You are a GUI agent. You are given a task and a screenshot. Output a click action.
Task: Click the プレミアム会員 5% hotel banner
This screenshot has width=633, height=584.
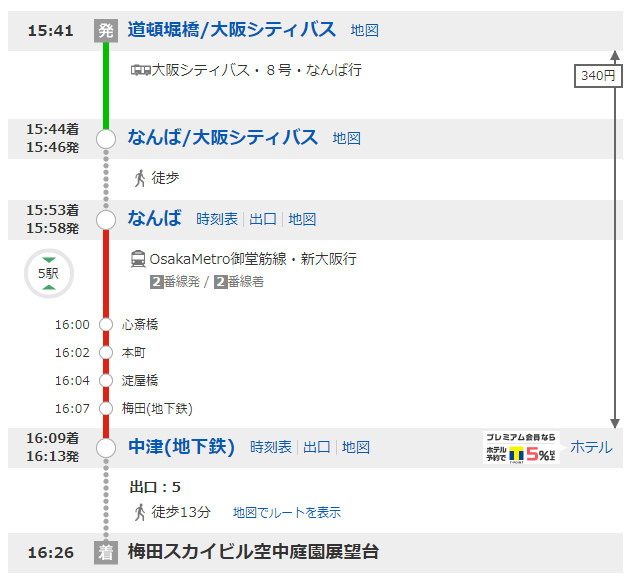tap(521, 448)
